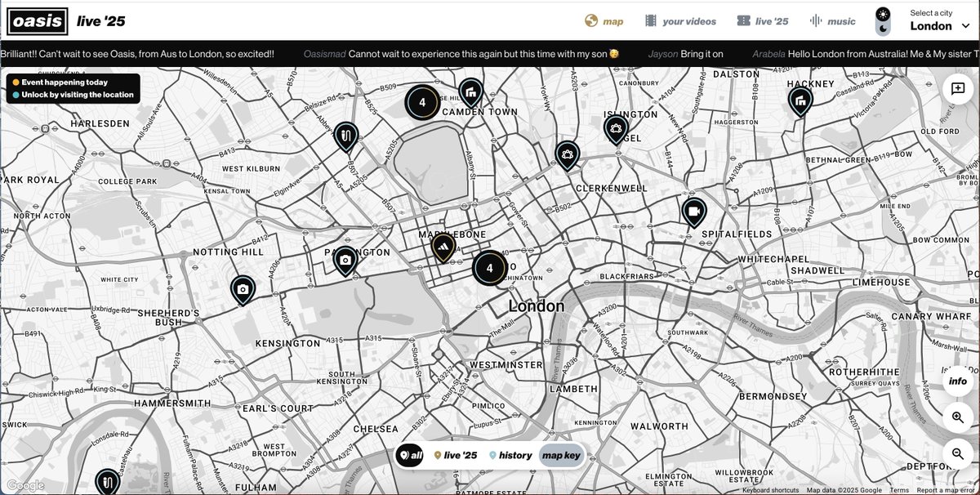The image size is (980, 495).
Task: Click Jayson's 'Bring it on' ticker message
Action: 686,53
